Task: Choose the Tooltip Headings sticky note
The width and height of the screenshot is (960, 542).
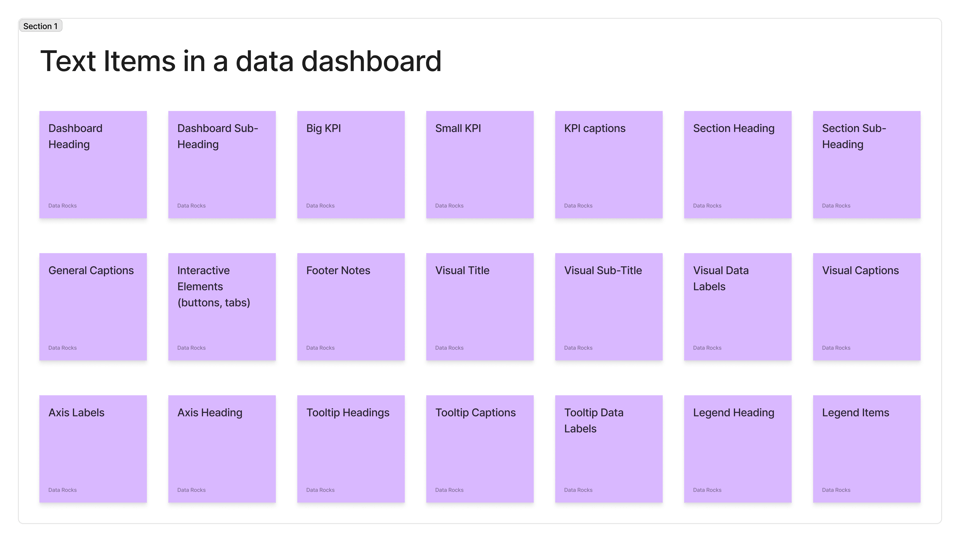Action: click(x=351, y=449)
